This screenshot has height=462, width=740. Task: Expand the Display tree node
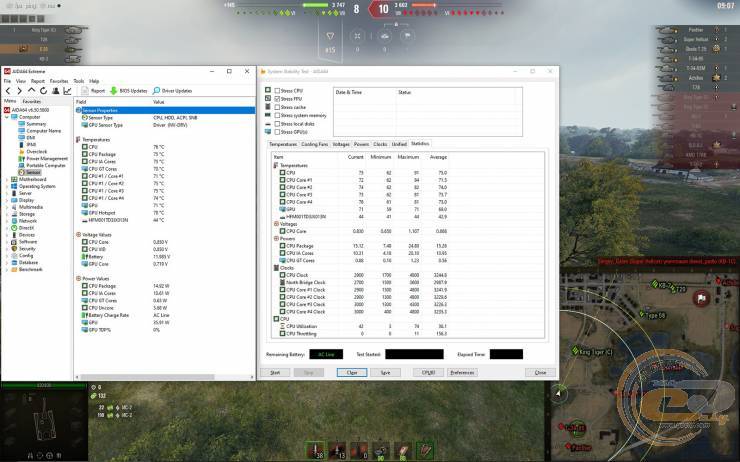coord(7,200)
